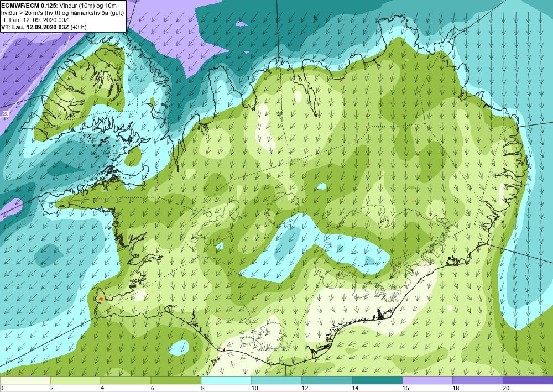Click the '14' legend scale label
Screen dimensions: 553x392
355,388
